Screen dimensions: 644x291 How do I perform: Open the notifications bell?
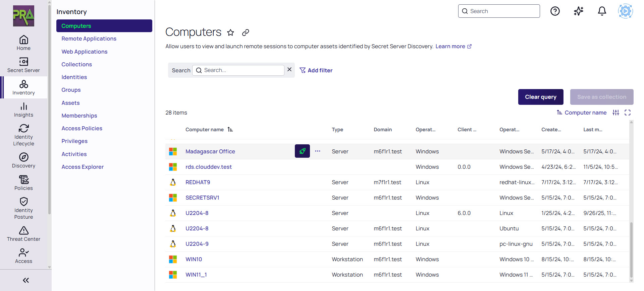tap(602, 11)
